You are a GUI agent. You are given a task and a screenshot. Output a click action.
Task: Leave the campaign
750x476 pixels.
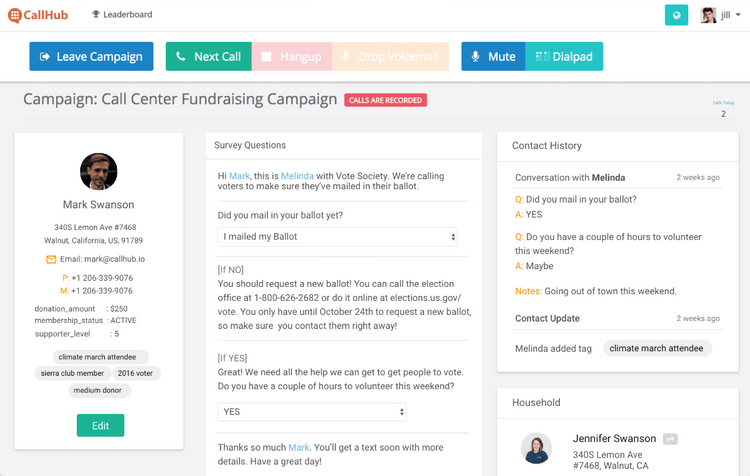coord(91,56)
